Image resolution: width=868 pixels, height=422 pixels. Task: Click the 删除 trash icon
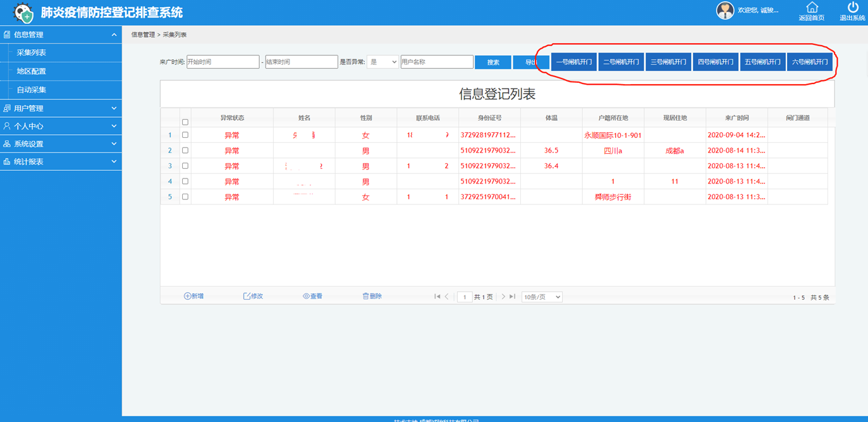[365, 296]
